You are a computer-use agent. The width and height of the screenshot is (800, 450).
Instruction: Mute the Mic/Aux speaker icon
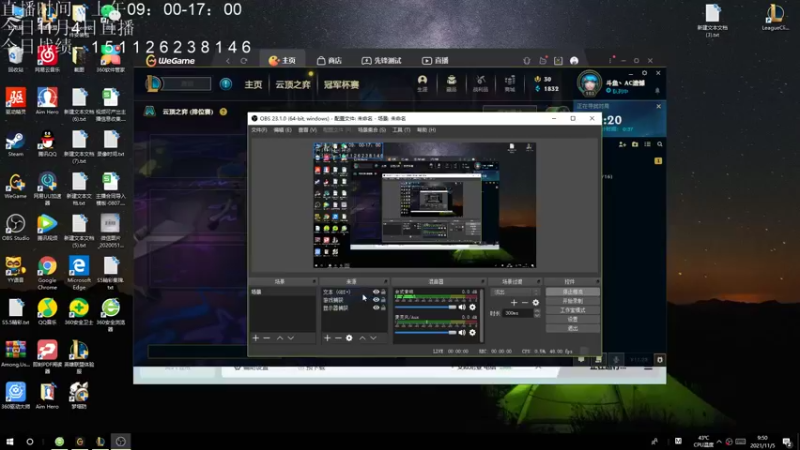tap(462, 333)
